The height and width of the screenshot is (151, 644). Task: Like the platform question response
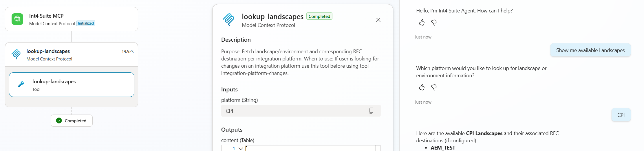click(x=422, y=87)
